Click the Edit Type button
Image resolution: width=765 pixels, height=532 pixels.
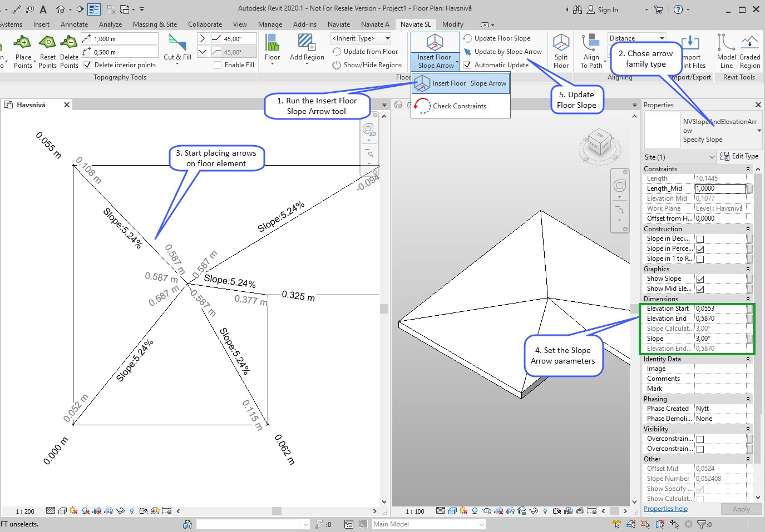pos(739,157)
